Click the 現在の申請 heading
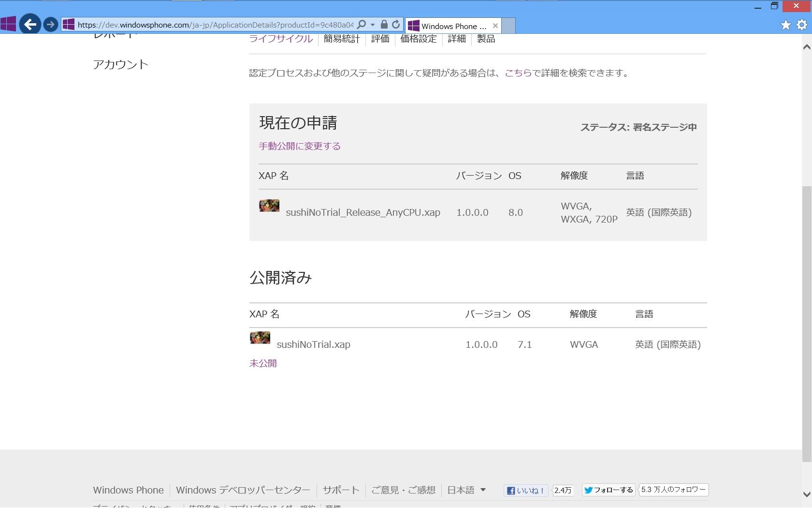This screenshot has height=508, width=812. pos(298,123)
